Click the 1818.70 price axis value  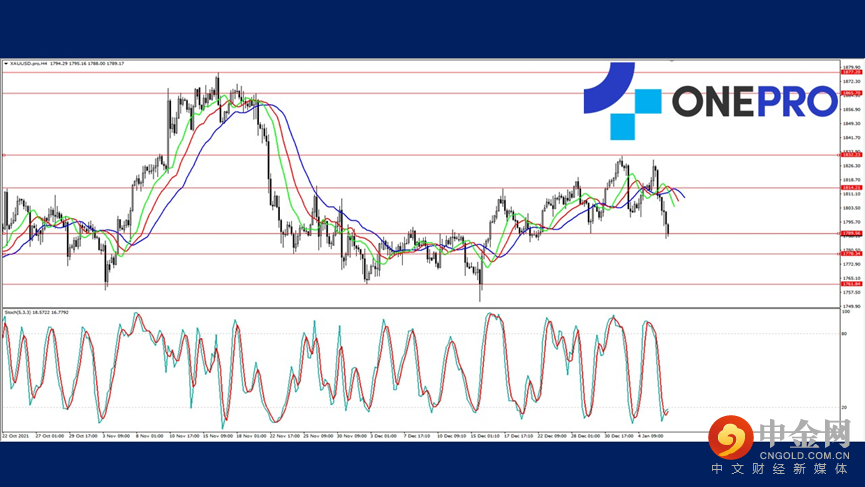click(852, 180)
